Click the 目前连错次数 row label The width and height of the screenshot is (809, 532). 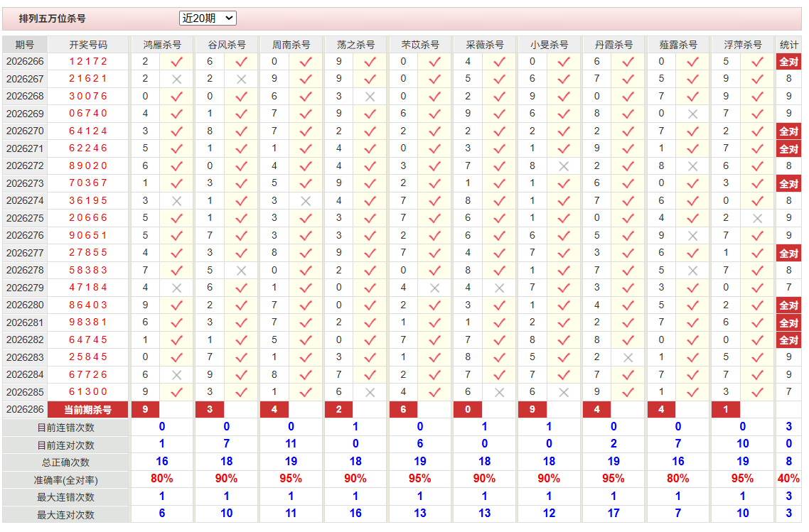click(x=65, y=428)
